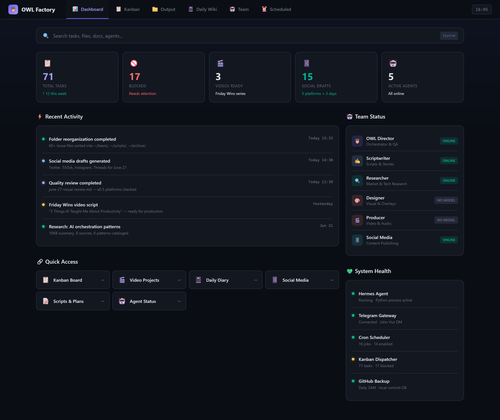Image resolution: width=500 pixels, height=420 pixels.
Task: Open the Video Projects quick access link
Action: 149,280
